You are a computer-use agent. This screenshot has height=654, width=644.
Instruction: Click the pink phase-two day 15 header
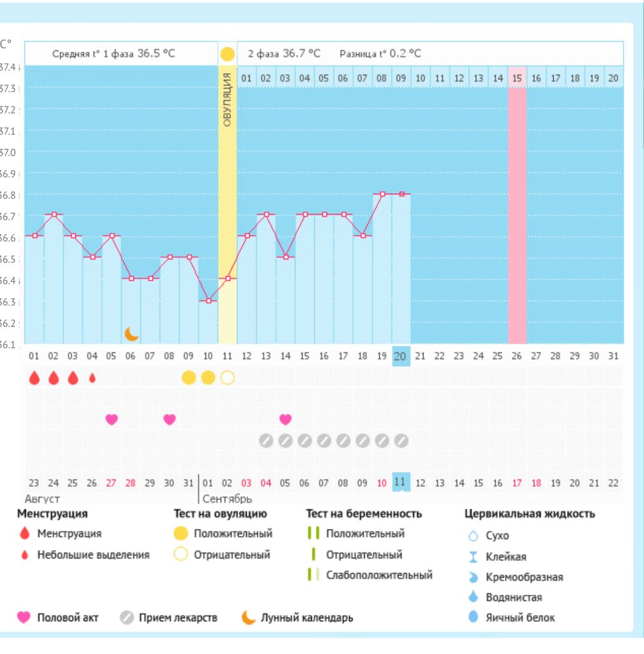pyautogui.click(x=517, y=78)
